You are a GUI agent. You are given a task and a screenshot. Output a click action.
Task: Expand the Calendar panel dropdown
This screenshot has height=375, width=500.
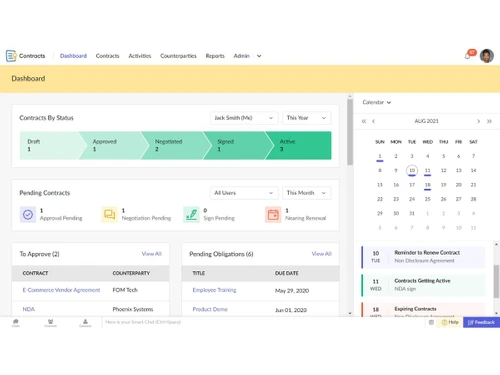[x=377, y=102]
